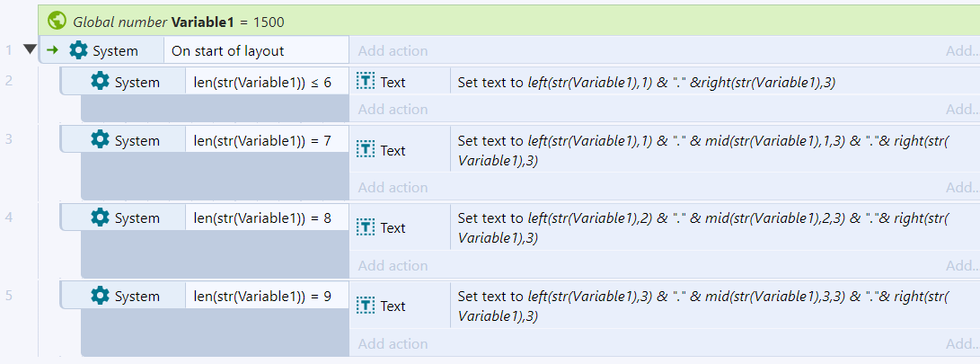Viewport: 980px width, 364px height.
Task: Click the System gear icon in event 1
Action: pyautogui.click(x=78, y=50)
